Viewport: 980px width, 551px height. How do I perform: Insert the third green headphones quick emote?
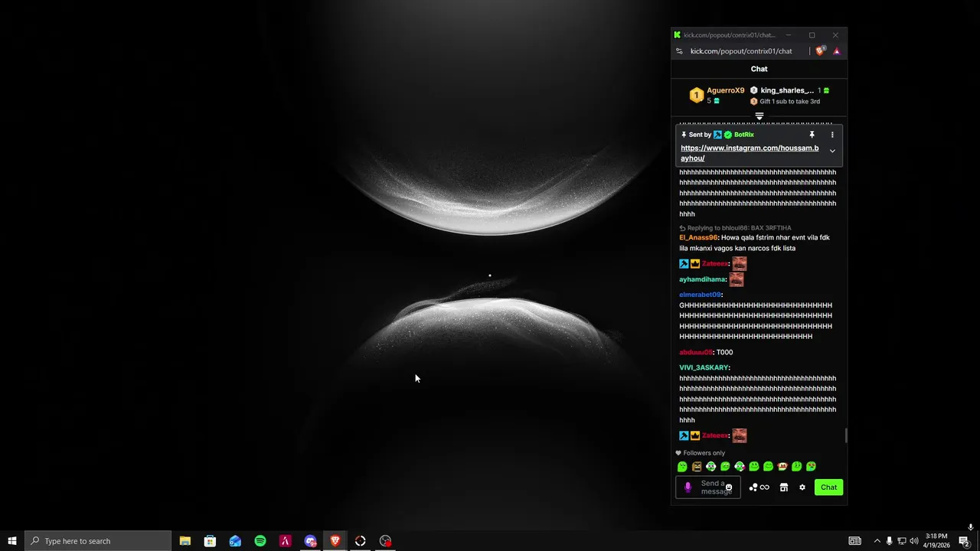tap(711, 467)
